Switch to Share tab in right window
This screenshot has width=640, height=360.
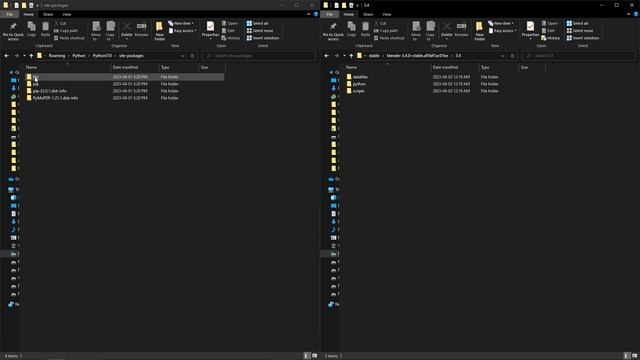(x=368, y=14)
